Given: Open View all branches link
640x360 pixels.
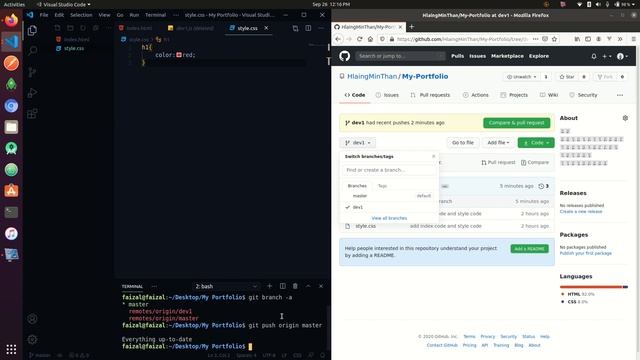Looking at the screenshot, I should click(389, 218).
